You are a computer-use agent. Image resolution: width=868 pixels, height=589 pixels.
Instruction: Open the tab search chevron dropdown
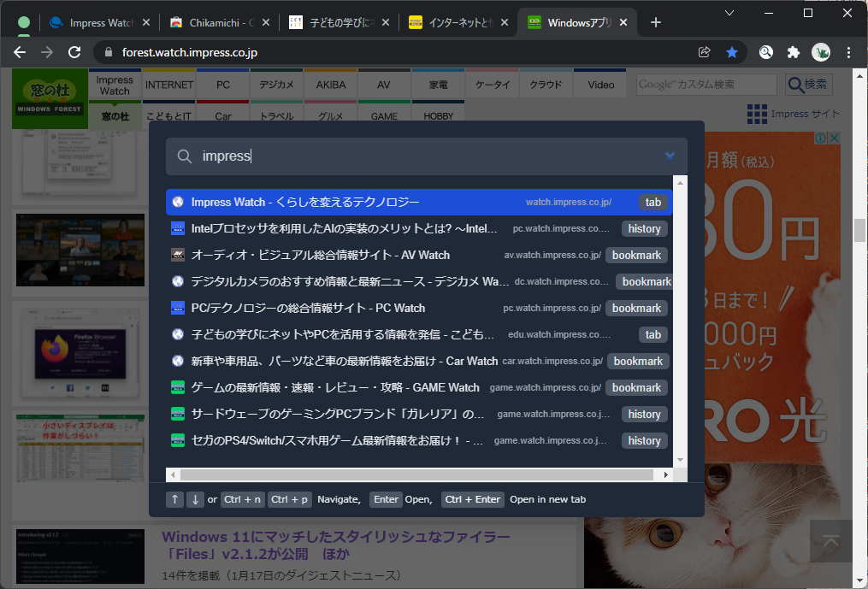tap(729, 15)
